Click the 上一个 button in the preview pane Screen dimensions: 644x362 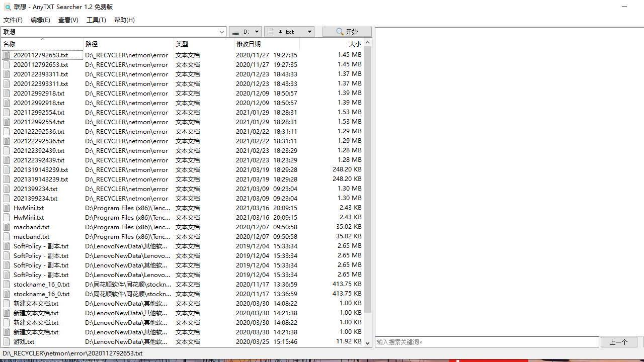(x=618, y=341)
